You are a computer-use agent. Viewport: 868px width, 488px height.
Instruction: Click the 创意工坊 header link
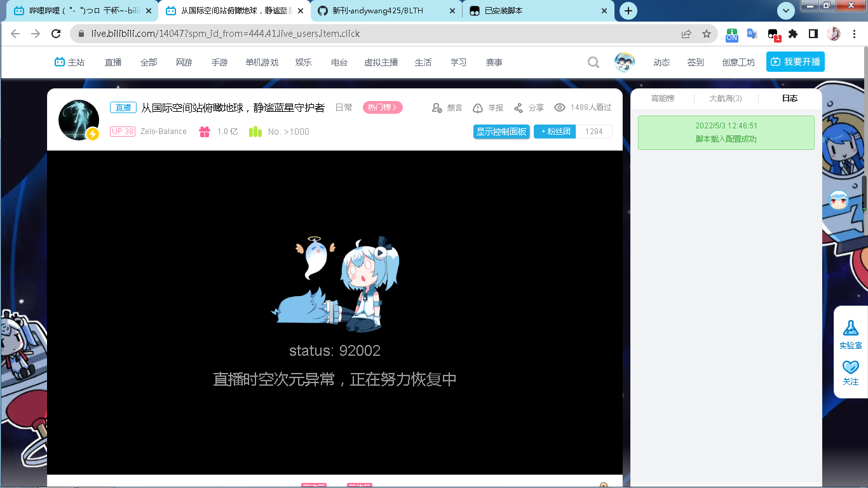coord(738,62)
